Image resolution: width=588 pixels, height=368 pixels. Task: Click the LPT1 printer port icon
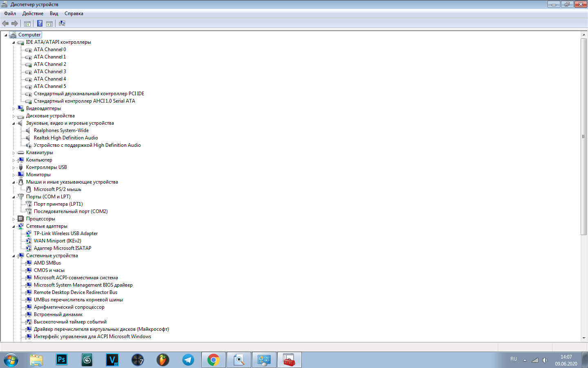29,204
